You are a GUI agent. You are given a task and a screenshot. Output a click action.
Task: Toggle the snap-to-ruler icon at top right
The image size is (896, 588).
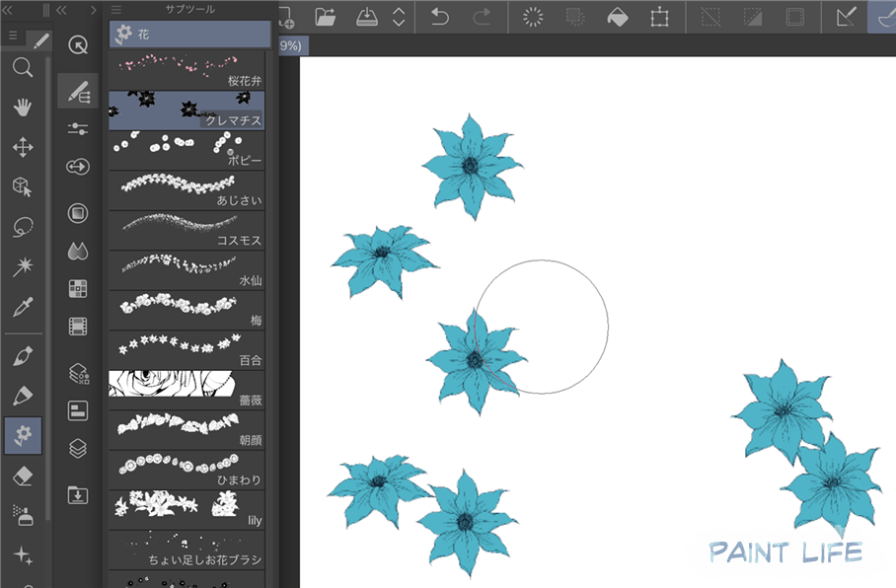pos(847,17)
